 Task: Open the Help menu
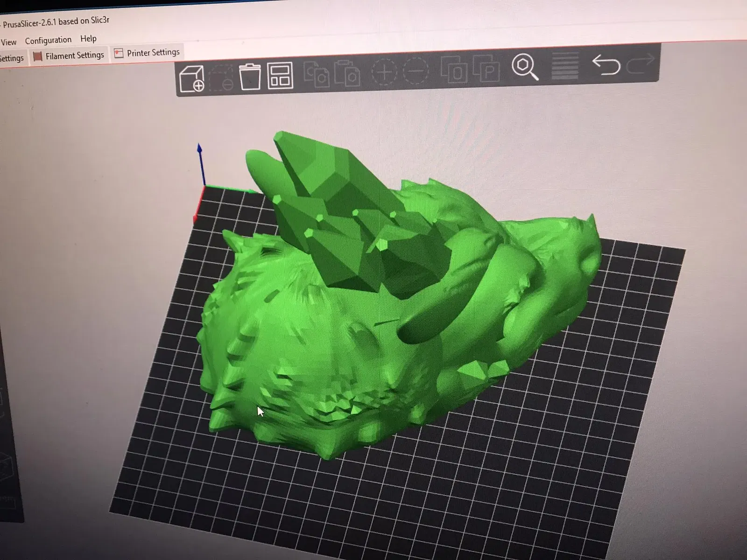(x=88, y=39)
